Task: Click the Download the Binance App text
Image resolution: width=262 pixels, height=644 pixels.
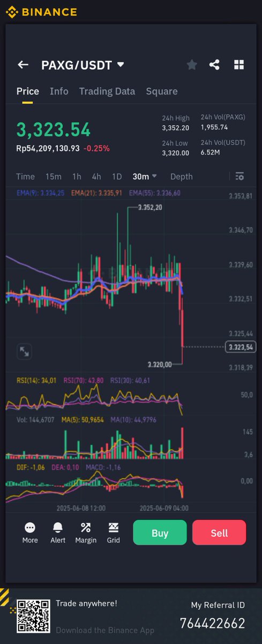Action: point(105,631)
